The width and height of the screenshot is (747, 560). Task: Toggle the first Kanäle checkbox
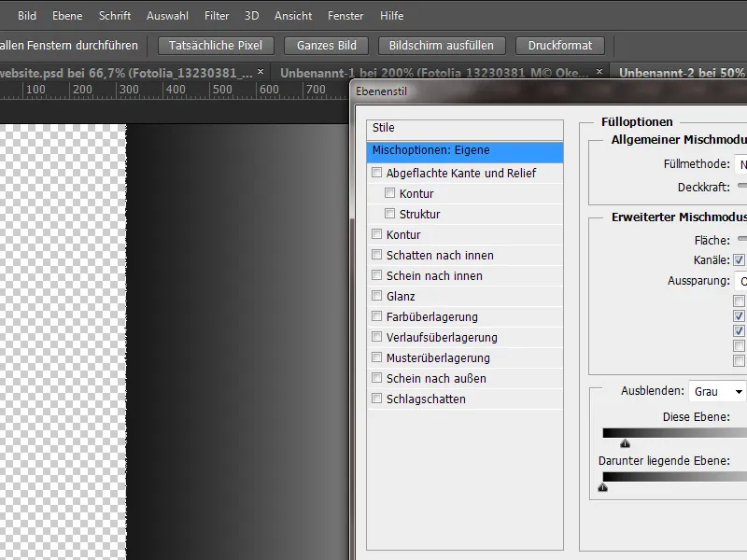(739, 260)
